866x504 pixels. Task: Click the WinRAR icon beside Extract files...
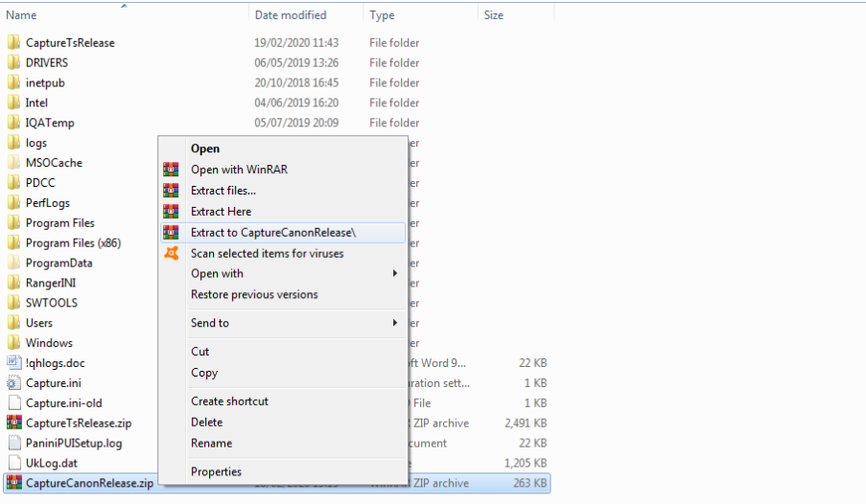click(171, 190)
